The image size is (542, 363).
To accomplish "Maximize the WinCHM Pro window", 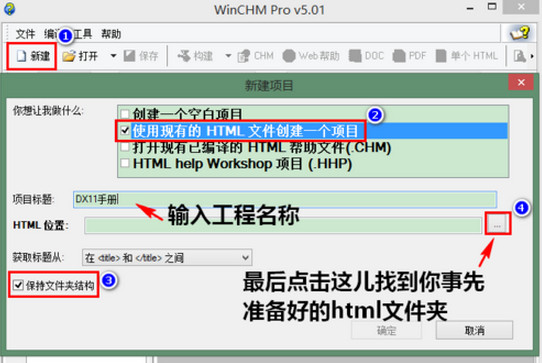I will pos(492,7).
